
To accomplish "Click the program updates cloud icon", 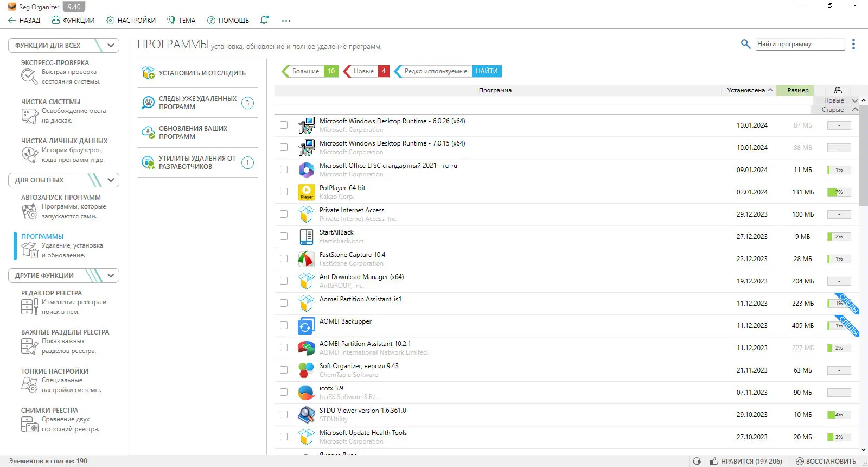I will (148, 132).
